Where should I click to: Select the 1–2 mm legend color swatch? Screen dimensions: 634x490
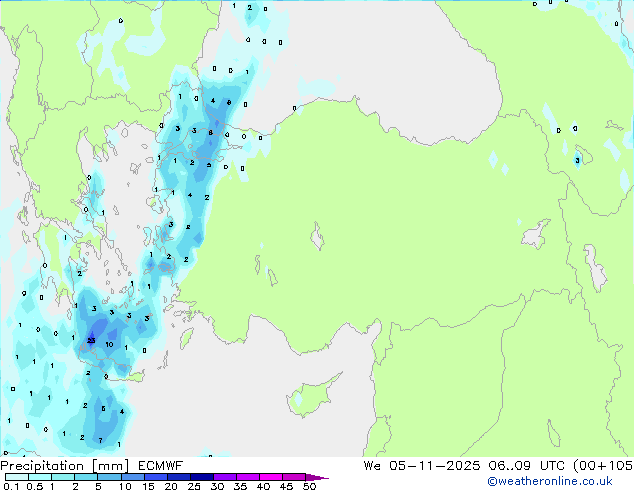click(x=63, y=477)
